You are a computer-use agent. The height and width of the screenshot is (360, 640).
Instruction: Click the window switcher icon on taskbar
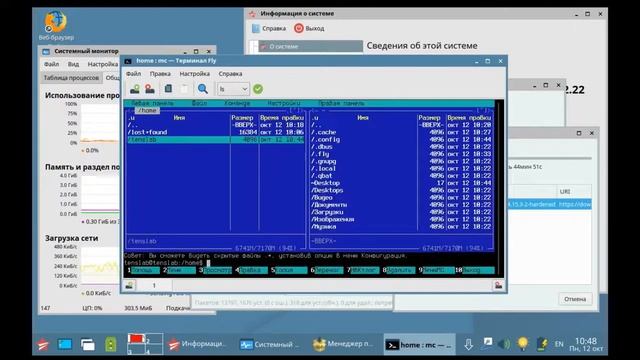(88, 345)
